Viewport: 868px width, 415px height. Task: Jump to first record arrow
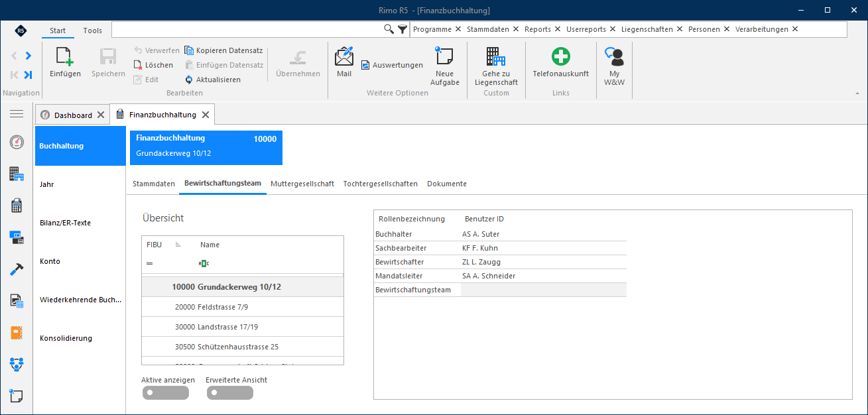[15, 75]
